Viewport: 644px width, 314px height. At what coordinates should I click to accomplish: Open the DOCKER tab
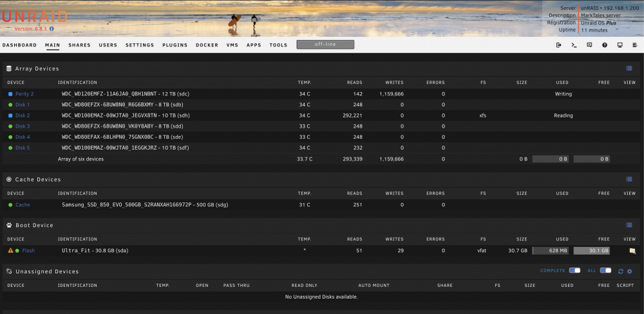(207, 45)
